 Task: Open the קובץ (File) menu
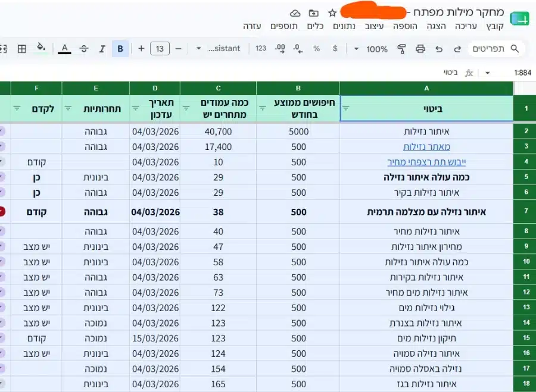496,26
